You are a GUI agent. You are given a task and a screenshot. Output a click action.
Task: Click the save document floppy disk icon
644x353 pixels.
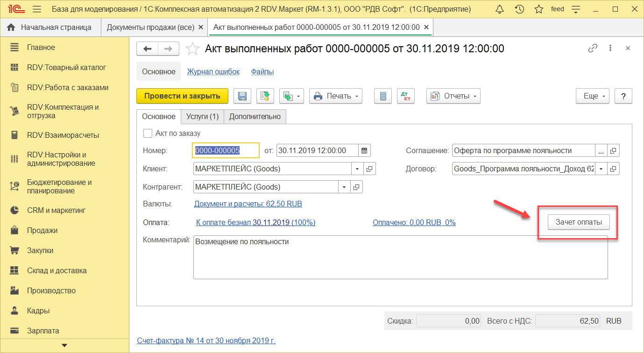click(242, 96)
